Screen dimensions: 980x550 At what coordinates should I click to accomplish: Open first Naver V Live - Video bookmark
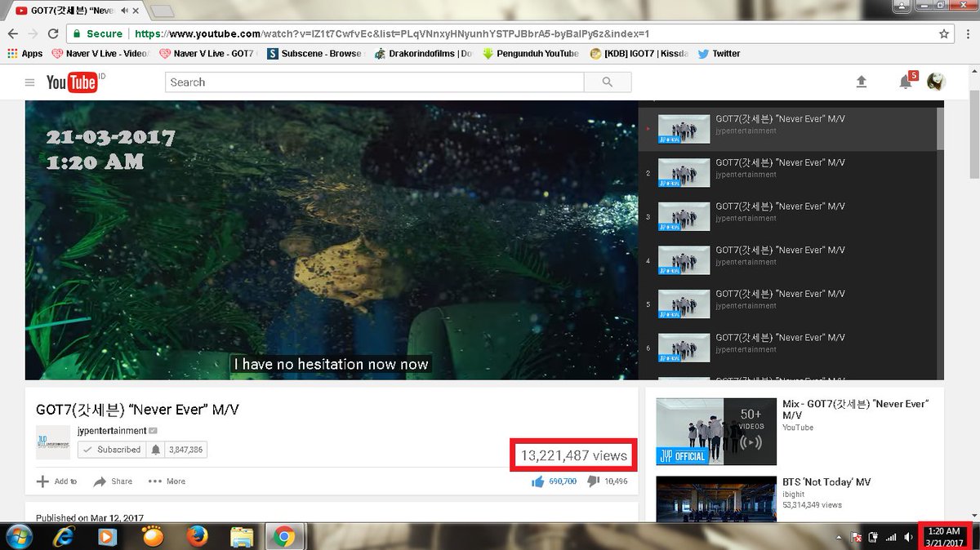pyautogui.click(x=100, y=54)
